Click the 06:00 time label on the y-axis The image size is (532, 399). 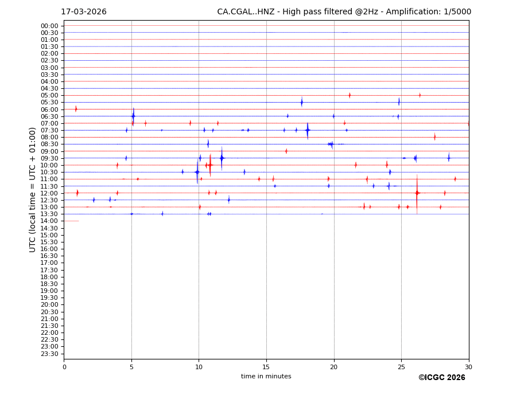(49, 109)
